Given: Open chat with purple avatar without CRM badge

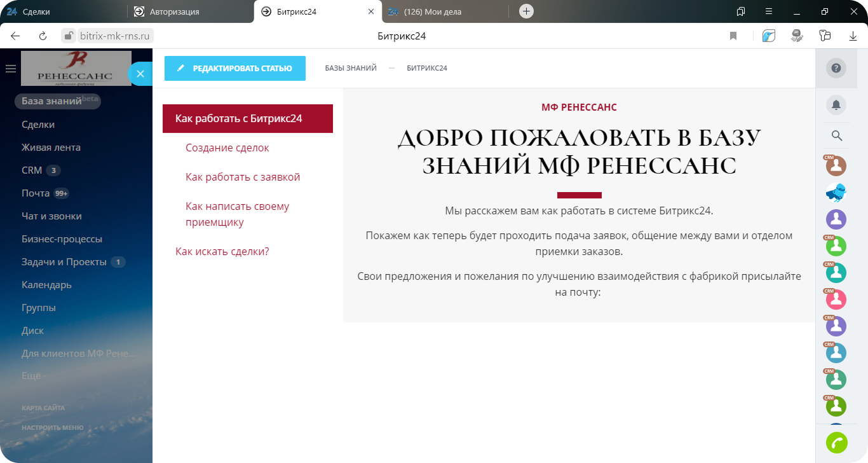Looking at the screenshot, I should [x=836, y=219].
